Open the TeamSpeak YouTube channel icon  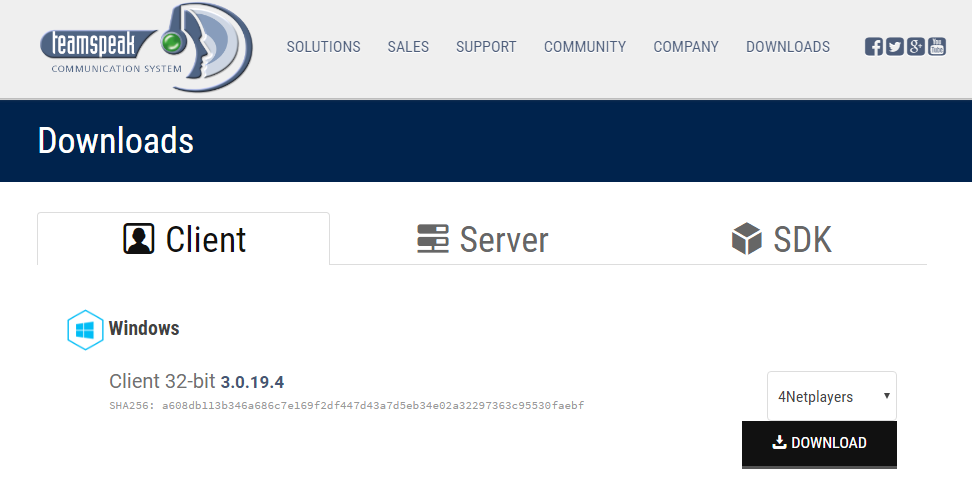(937, 47)
